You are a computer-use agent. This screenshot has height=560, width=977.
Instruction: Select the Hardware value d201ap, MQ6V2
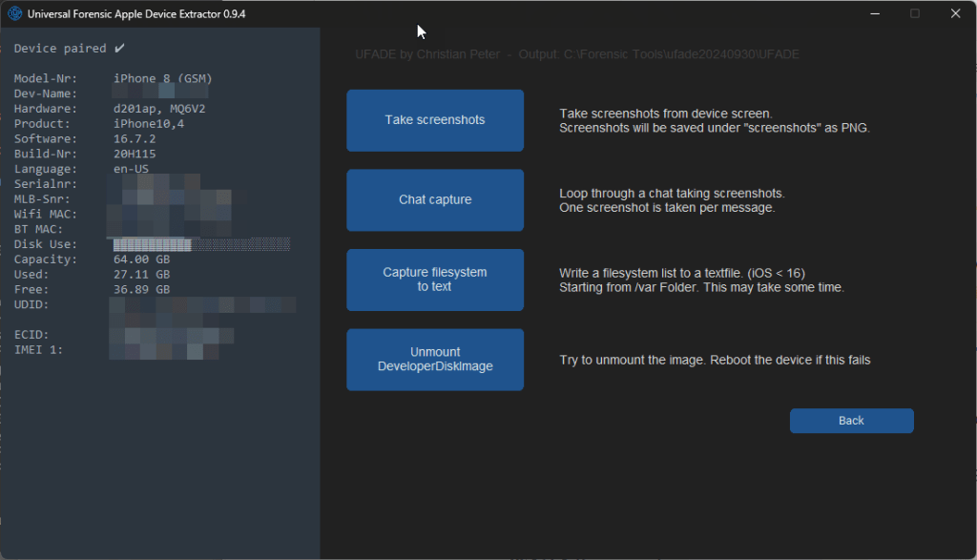[x=159, y=109]
